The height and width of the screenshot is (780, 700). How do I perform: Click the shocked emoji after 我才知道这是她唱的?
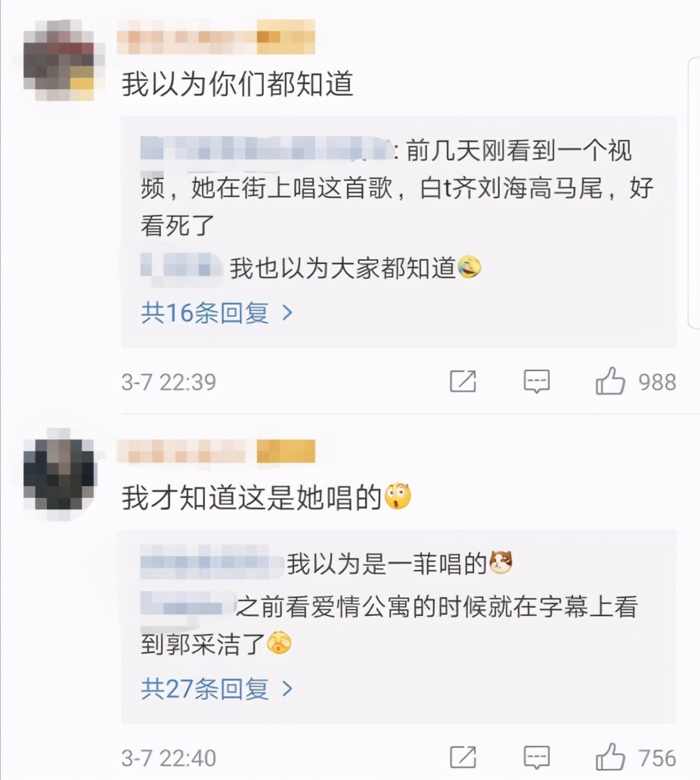pyautogui.click(x=398, y=497)
